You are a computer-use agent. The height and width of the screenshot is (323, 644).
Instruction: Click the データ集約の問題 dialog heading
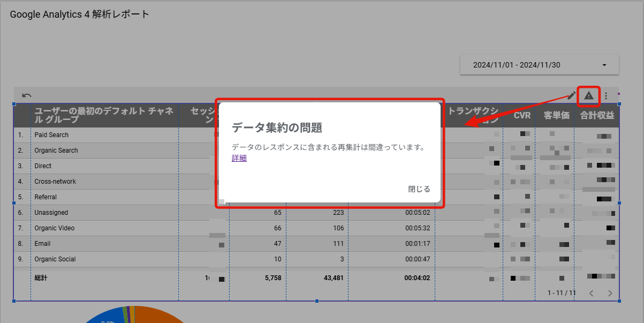[277, 127]
